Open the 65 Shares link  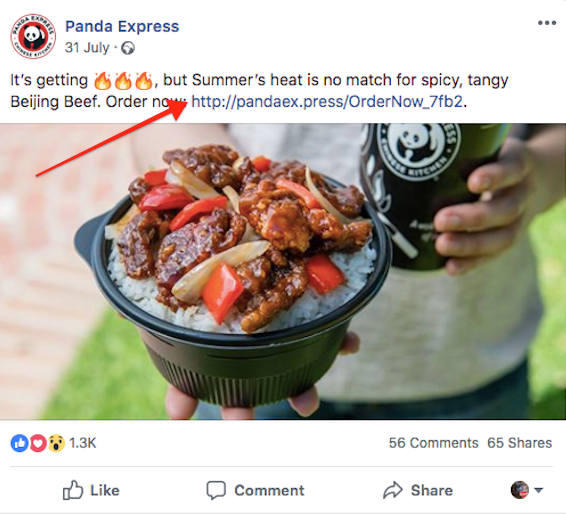(x=519, y=443)
